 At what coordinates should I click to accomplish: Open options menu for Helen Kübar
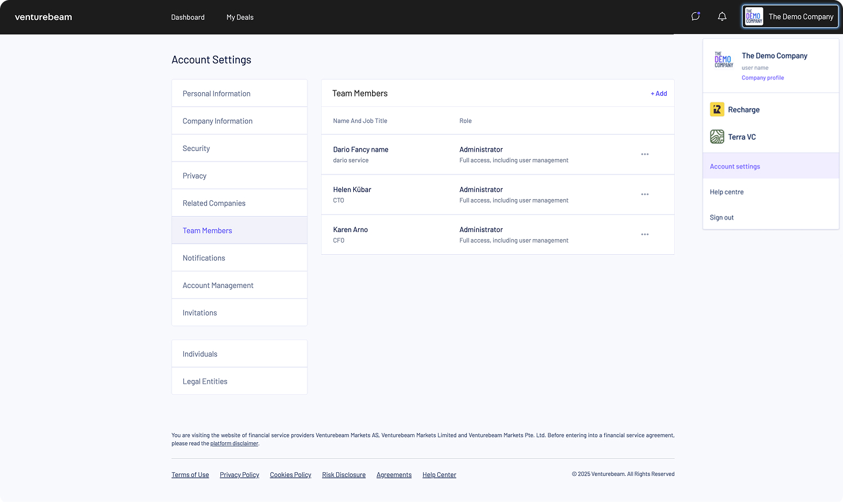click(645, 194)
